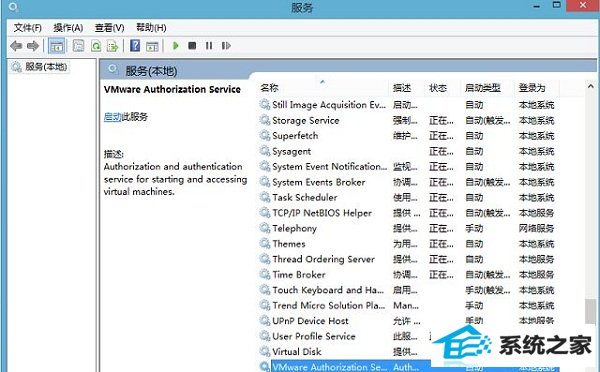
Task: Maximize the 服务 window
Action: coord(557,5)
